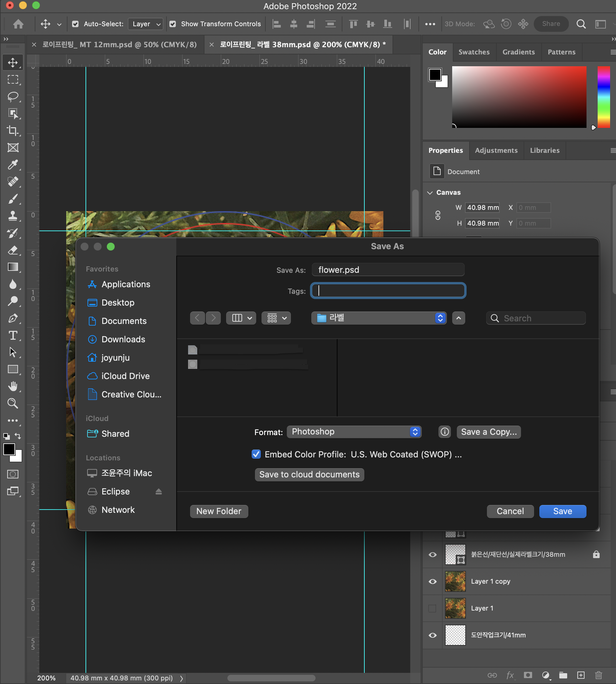Click the Tags input field
Viewport: 616px width, 684px height.
[388, 290]
